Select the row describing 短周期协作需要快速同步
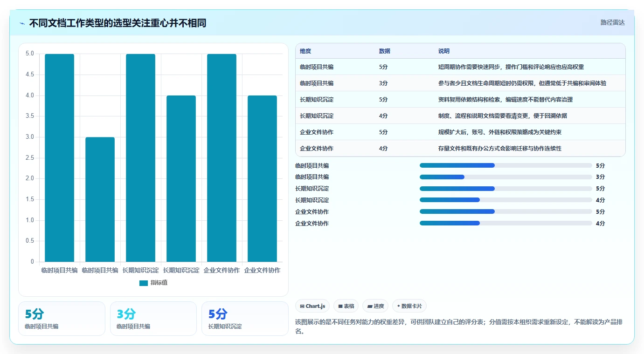Viewport: 644px width, 354px height. point(460,67)
